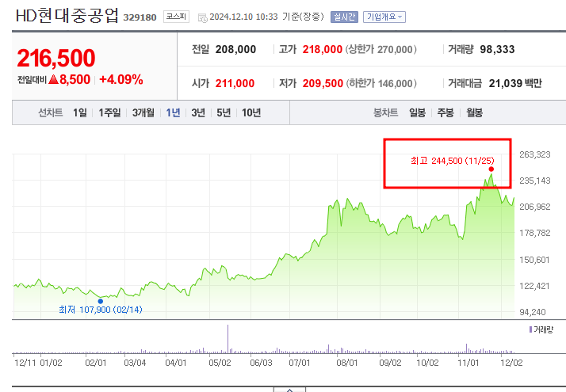
Task: Switch to the 월봉 candle chart
Action: click(474, 113)
